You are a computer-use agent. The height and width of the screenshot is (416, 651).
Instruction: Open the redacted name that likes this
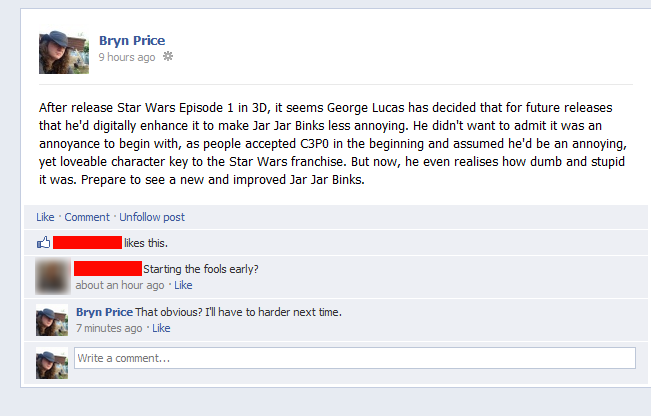pos(88,242)
